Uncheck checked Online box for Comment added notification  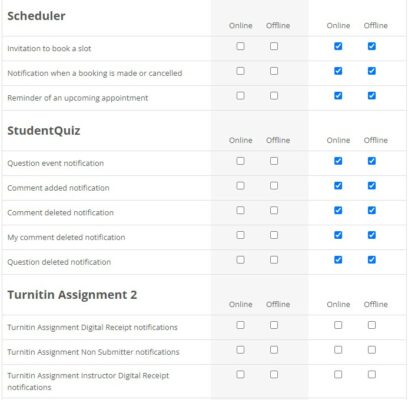[338, 186]
